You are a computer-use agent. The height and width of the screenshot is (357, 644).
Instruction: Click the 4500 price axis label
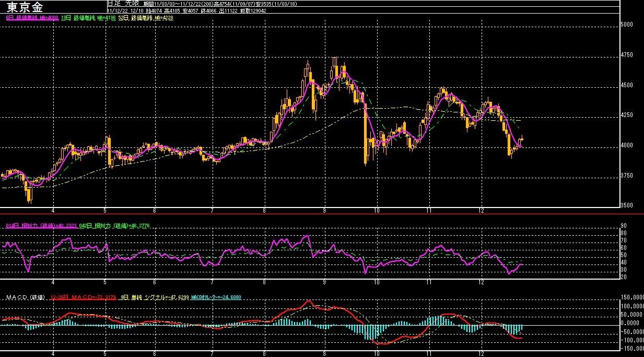627,85
